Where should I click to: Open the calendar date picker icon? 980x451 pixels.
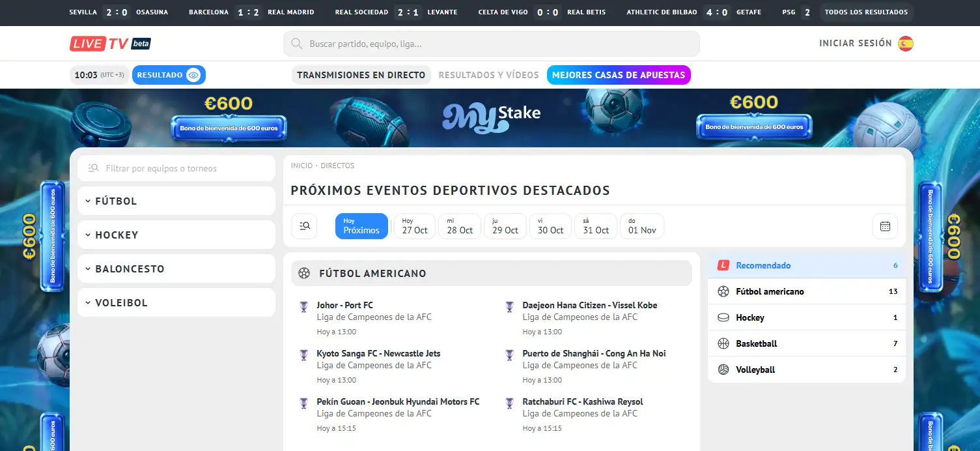tap(885, 226)
